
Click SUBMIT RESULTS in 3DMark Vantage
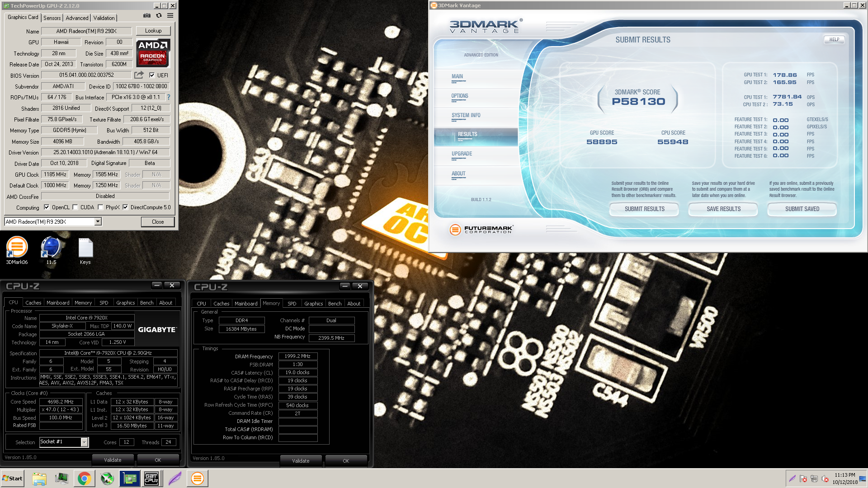pyautogui.click(x=644, y=209)
